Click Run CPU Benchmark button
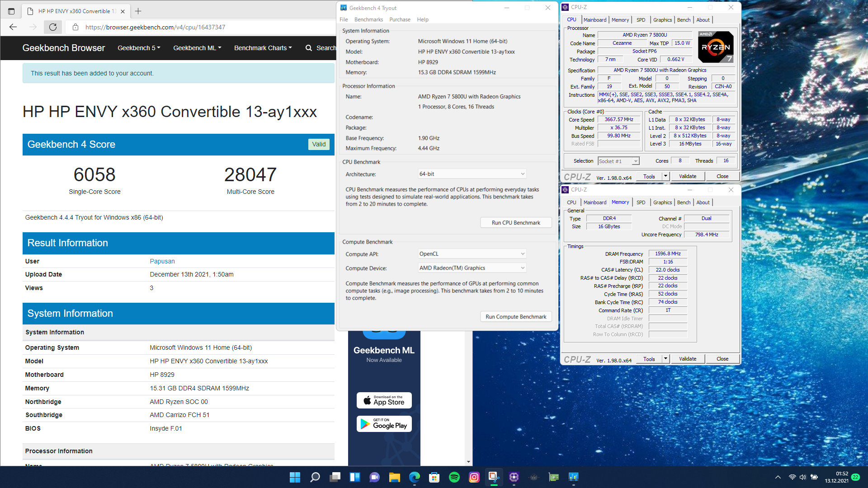Screen dimensions: 868x488 [x=516, y=223]
